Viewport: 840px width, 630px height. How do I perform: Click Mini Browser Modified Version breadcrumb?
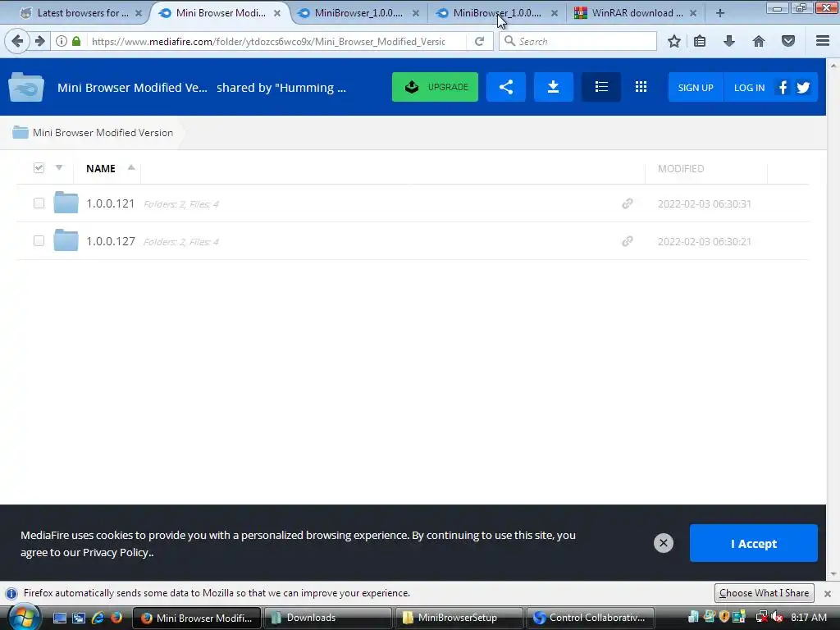pos(103,132)
